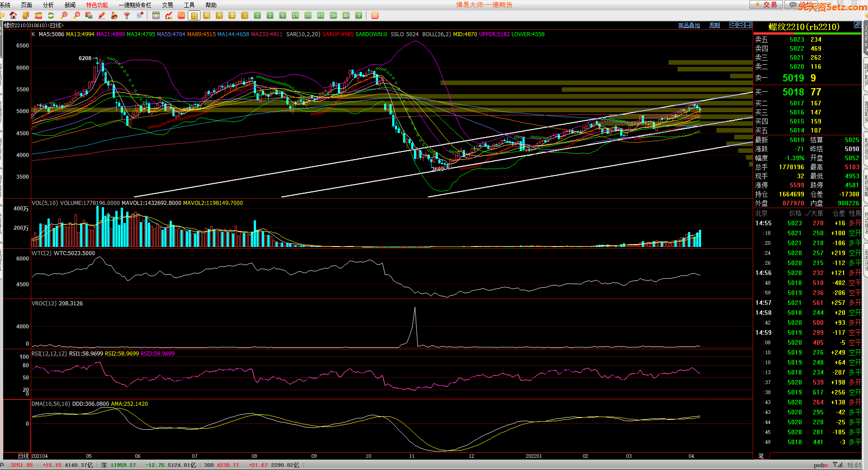Image resolution: width=868 pixels, height=470 pixels.
Task: Click the network signal strength icon
Action: (838, 465)
